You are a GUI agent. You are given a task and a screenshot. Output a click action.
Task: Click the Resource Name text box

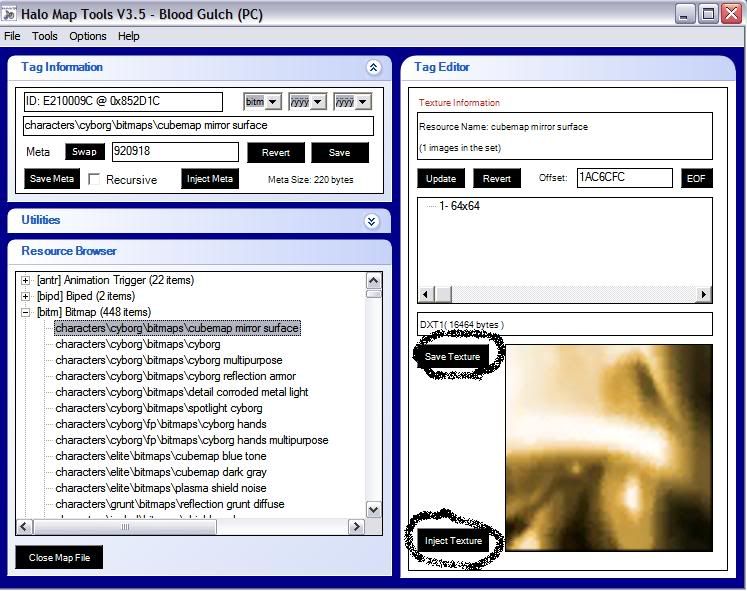pos(565,136)
